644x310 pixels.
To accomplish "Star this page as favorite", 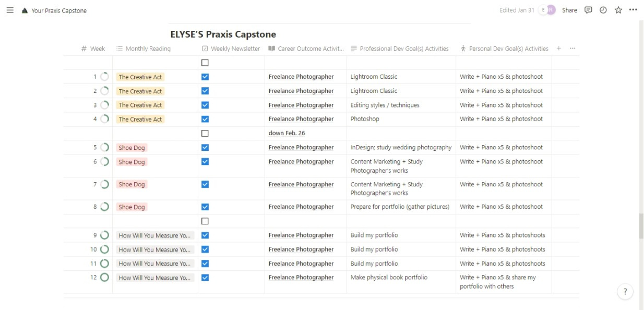I will pos(618,10).
